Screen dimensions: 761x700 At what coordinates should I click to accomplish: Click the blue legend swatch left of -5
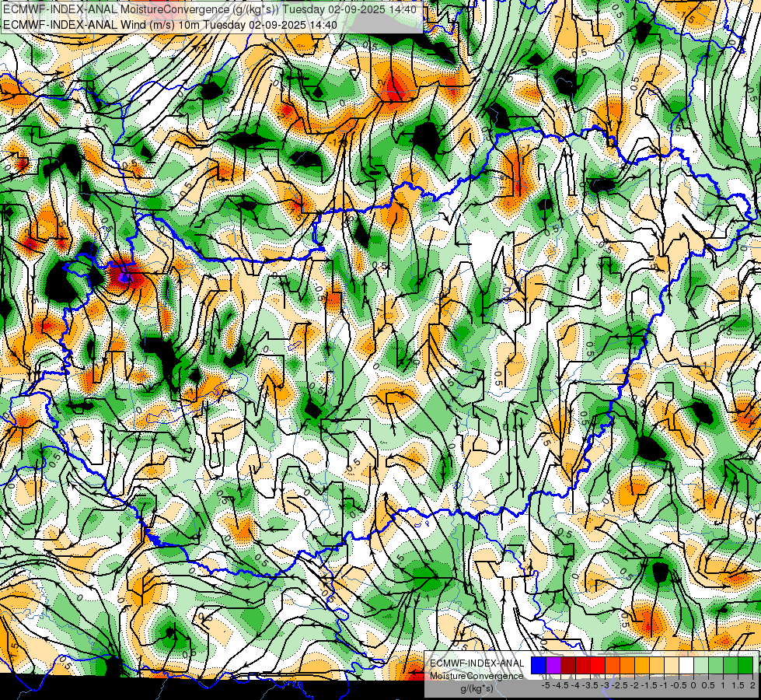pos(539,666)
